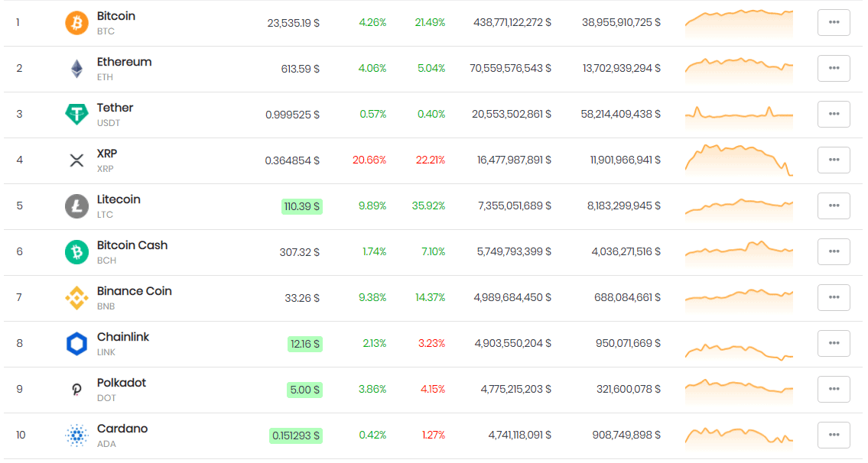Select Binance Coin price 33.26 $
Image resolution: width=868 pixels, height=463 pixels.
click(x=302, y=299)
